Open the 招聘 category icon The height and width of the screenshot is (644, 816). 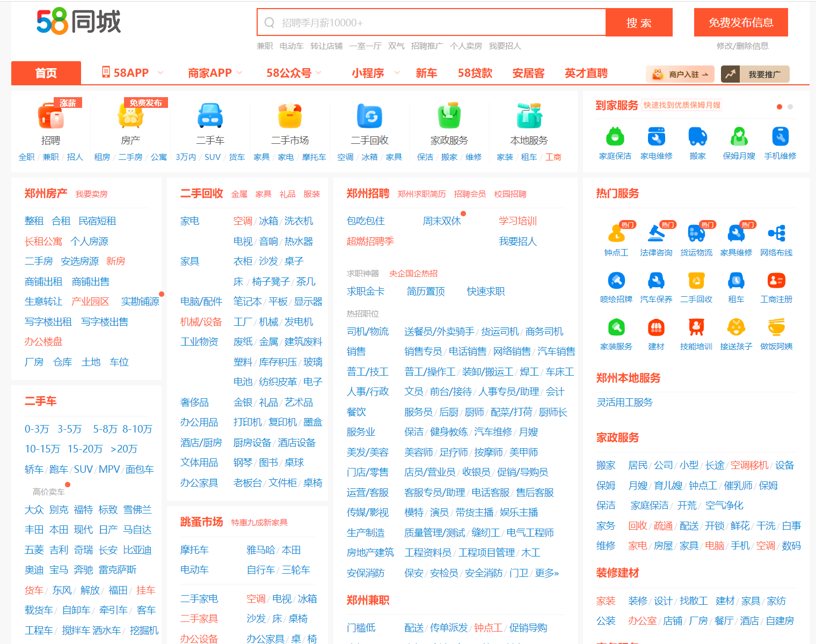(x=50, y=116)
